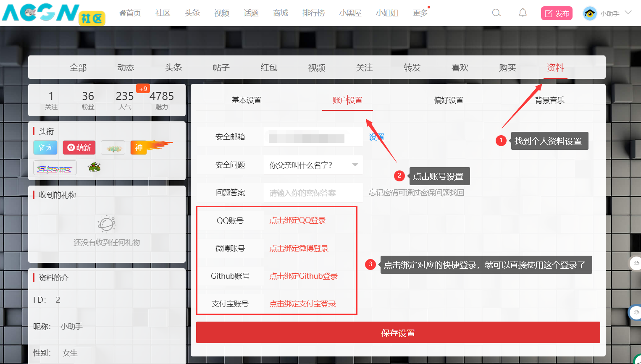Click the 发布 publish button
641x364 pixels.
coord(557,13)
